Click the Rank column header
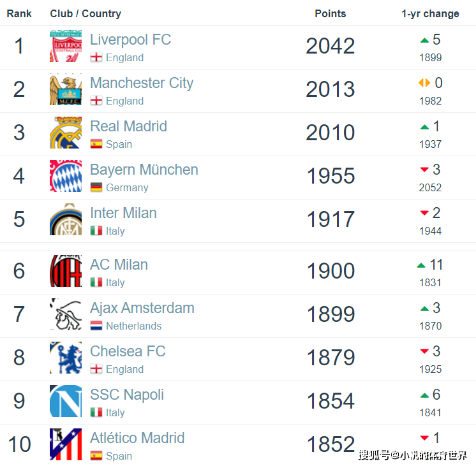Screen dimensions: 476x466 pos(19,13)
